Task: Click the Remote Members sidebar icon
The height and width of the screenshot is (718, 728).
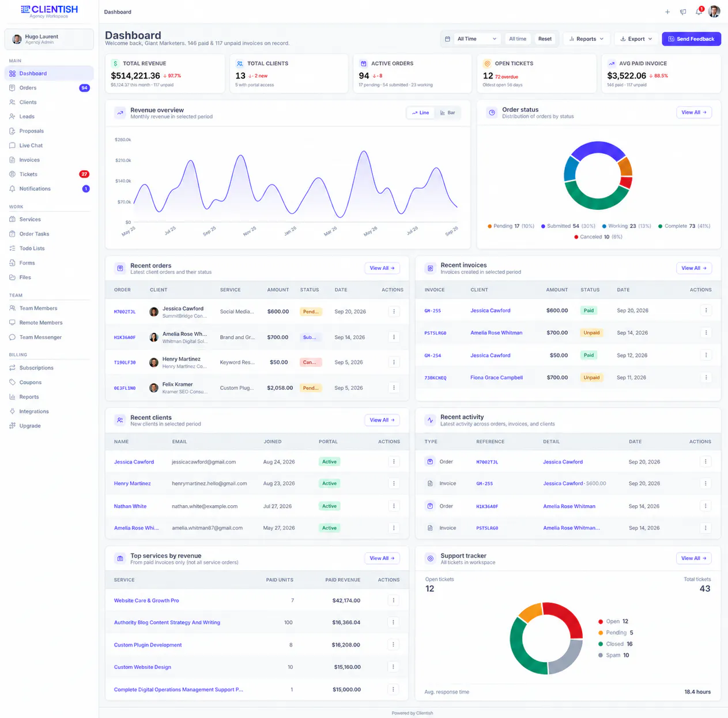Action: pos(12,322)
